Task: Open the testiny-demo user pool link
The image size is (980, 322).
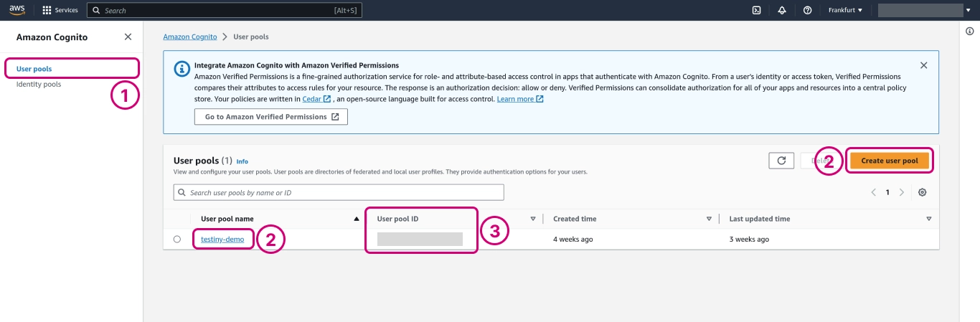Action: (222, 240)
